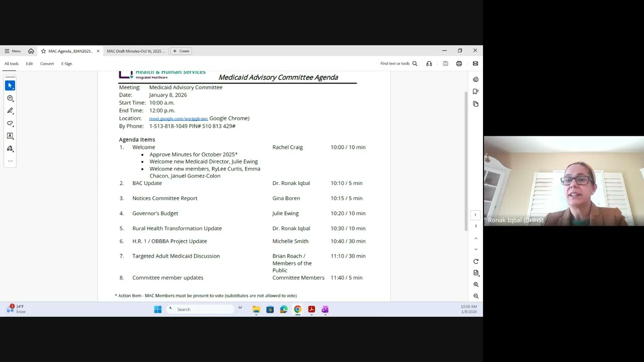The width and height of the screenshot is (644, 362).
Task: Open the Menu hamburger button
Action: [x=13, y=51]
